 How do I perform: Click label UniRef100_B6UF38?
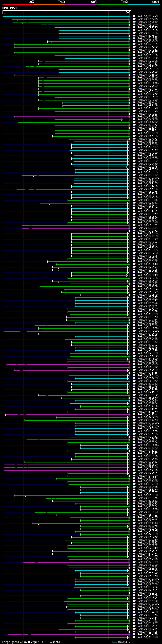(x=145, y=495)
